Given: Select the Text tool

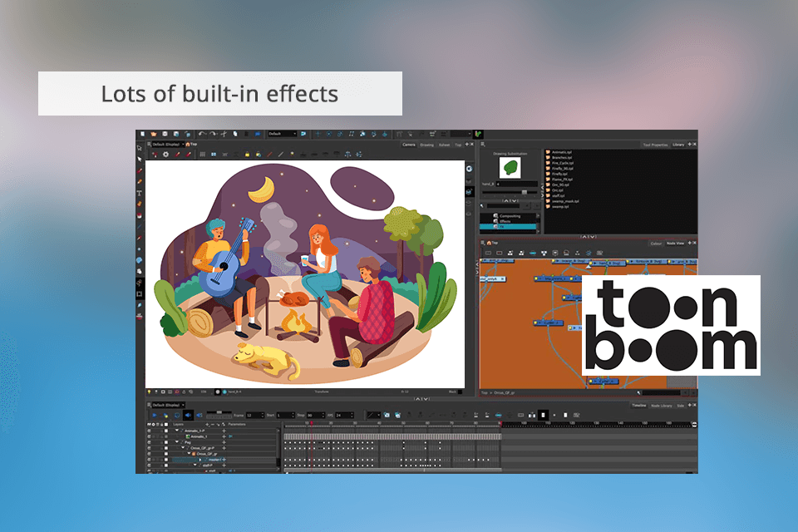Looking at the screenshot, I should [140, 193].
